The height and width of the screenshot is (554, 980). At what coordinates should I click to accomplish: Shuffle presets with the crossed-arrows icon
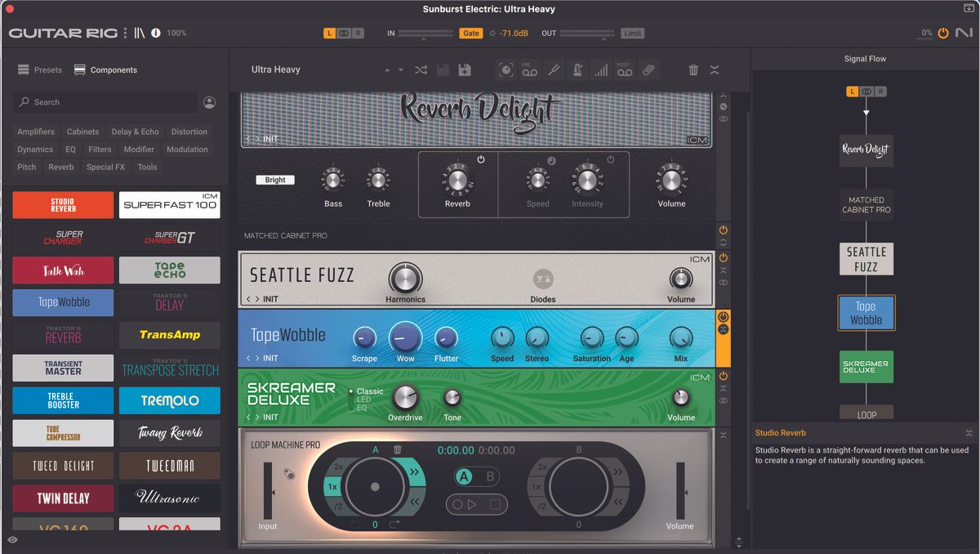pyautogui.click(x=421, y=69)
